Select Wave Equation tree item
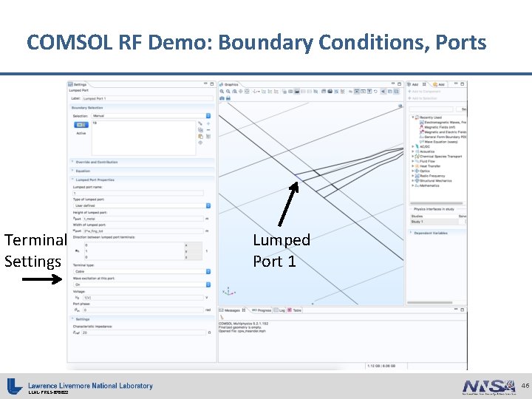The width and height of the screenshot is (532, 399). coord(440,142)
